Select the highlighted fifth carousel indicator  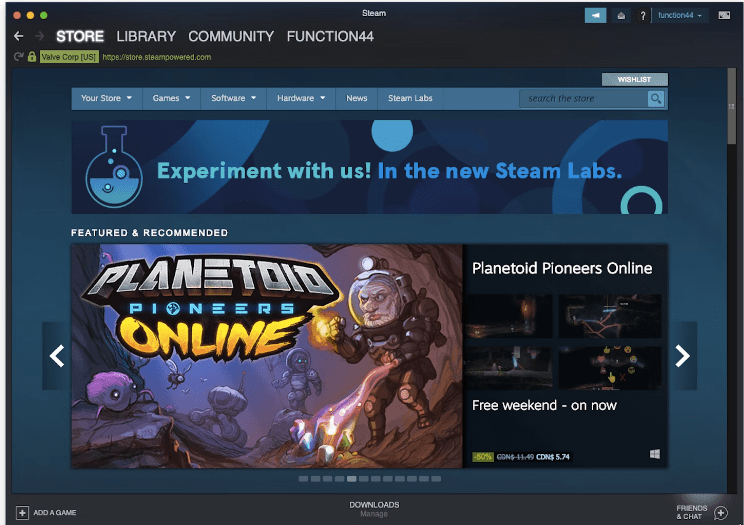(352, 479)
